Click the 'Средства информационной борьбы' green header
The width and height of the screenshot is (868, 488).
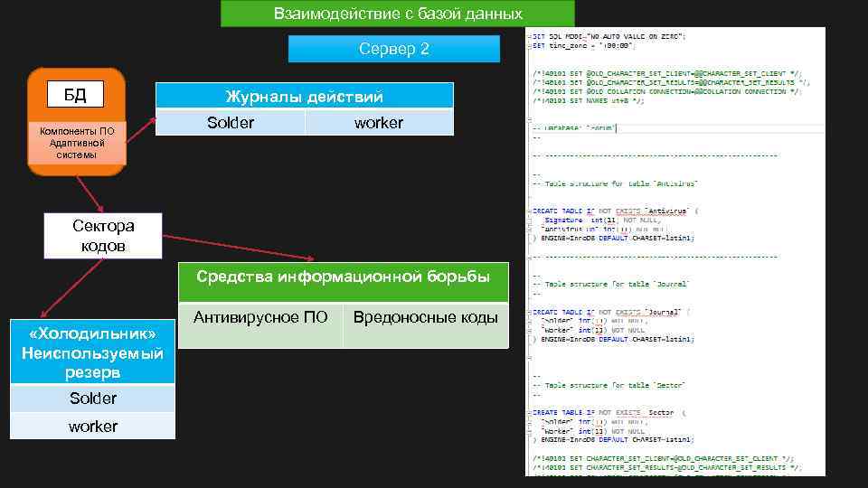coord(344,281)
